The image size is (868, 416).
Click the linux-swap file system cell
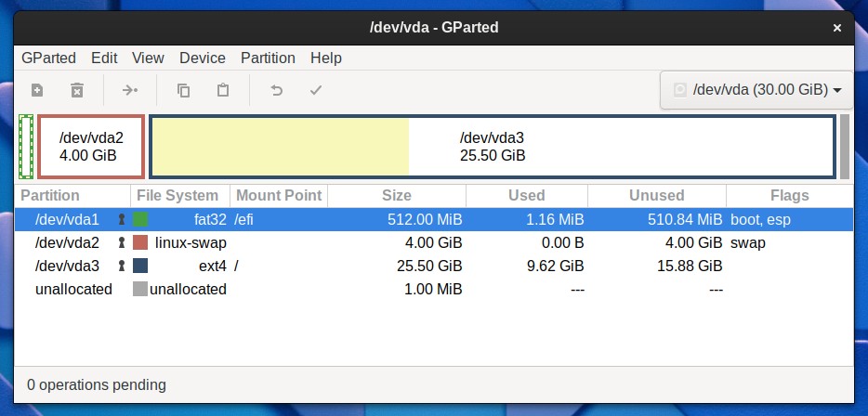pyautogui.click(x=191, y=243)
